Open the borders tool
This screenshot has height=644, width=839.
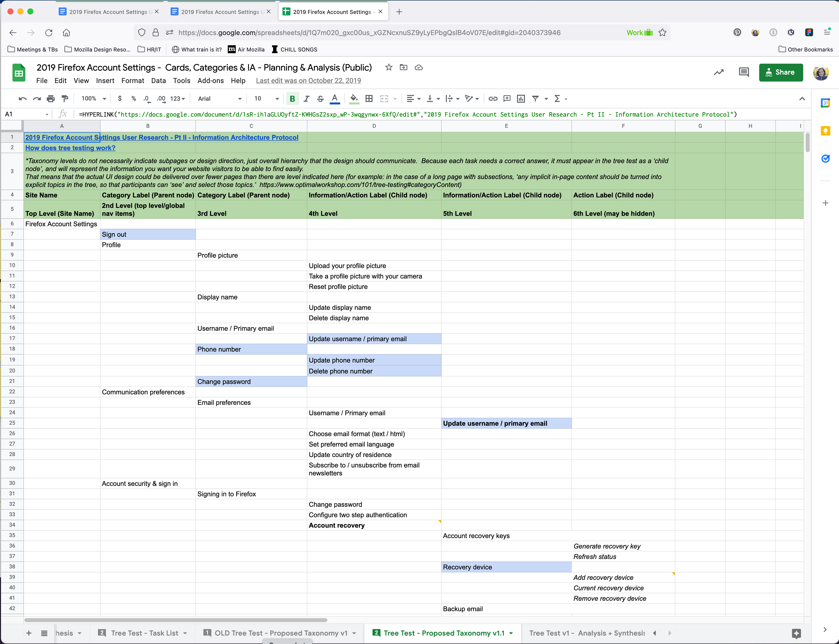369,98
